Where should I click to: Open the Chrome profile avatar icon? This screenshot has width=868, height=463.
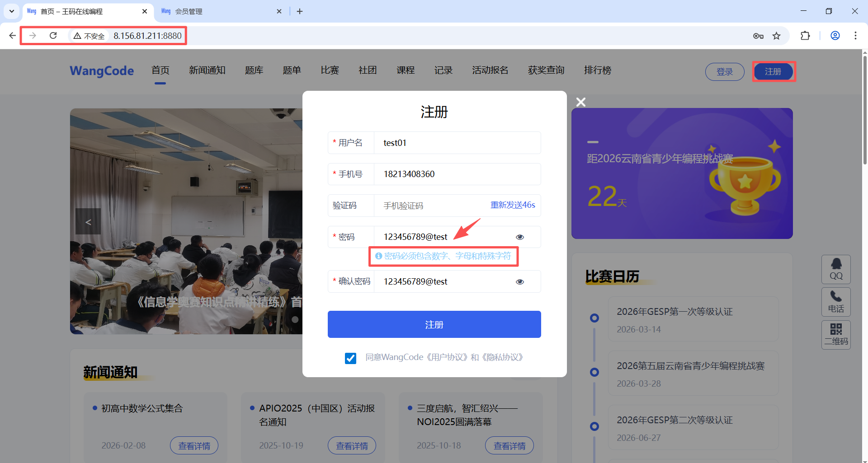click(x=835, y=36)
